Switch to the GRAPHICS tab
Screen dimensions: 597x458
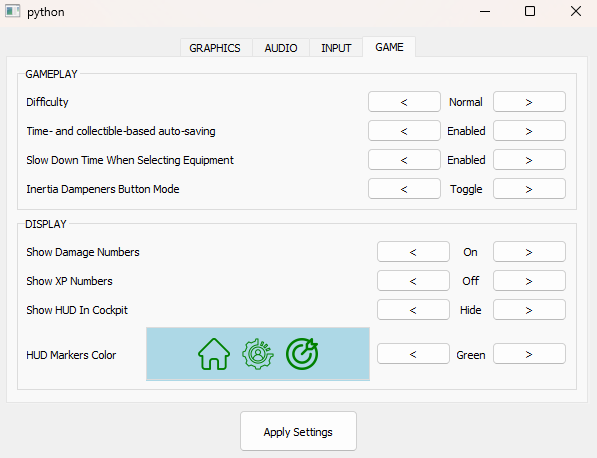[215, 48]
